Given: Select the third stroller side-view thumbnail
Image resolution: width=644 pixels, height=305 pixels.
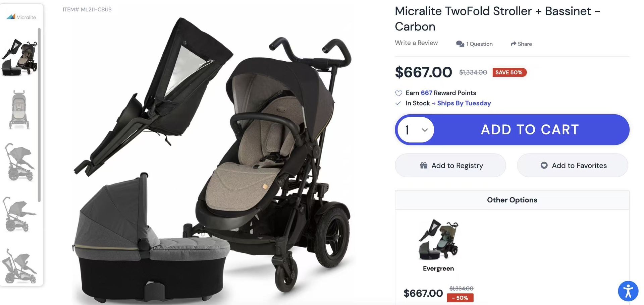Looking at the screenshot, I should tap(20, 163).
